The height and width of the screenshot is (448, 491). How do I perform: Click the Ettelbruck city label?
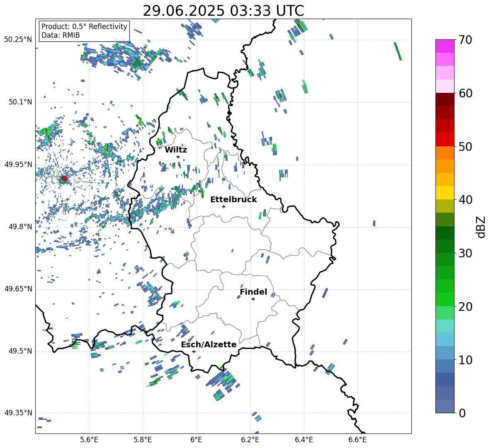(x=233, y=200)
